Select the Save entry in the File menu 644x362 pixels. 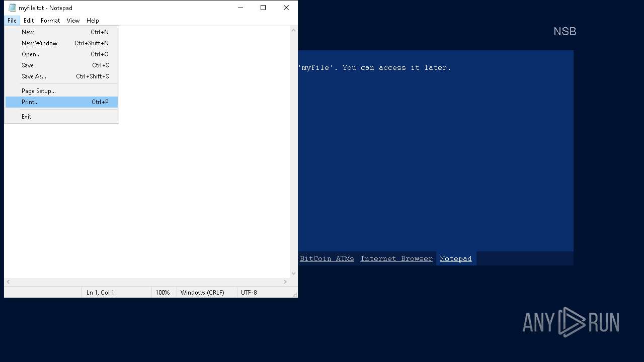[61, 65]
